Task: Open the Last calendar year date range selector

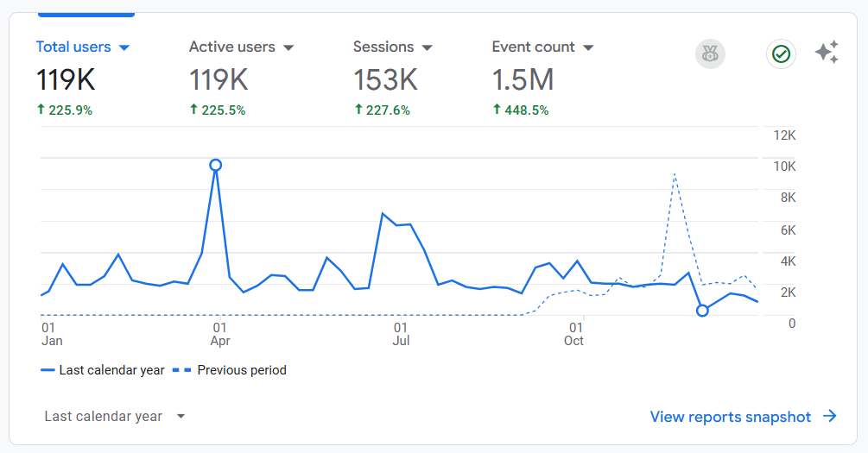Action: click(x=115, y=417)
